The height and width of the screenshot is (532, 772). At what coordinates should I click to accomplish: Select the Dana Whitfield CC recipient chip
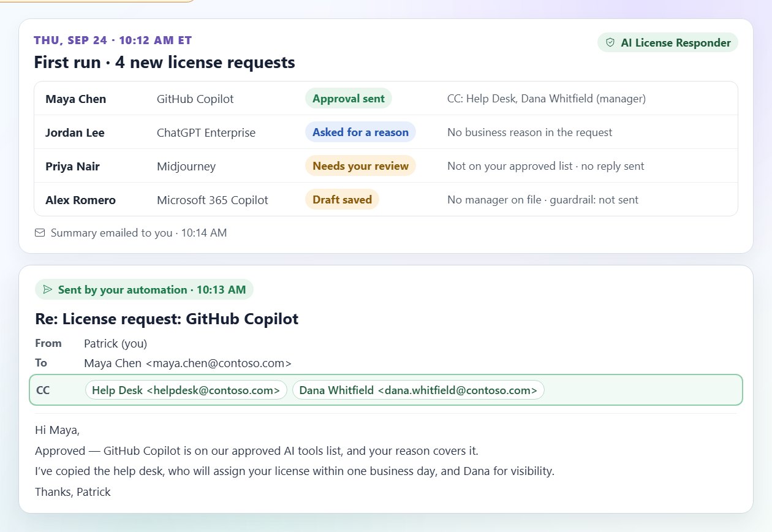click(418, 390)
